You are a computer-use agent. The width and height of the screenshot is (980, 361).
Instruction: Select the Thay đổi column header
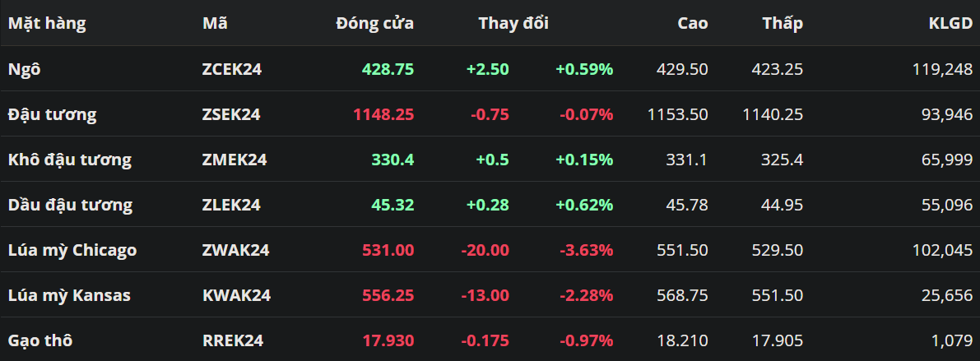pyautogui.click(x=513, y=24)
